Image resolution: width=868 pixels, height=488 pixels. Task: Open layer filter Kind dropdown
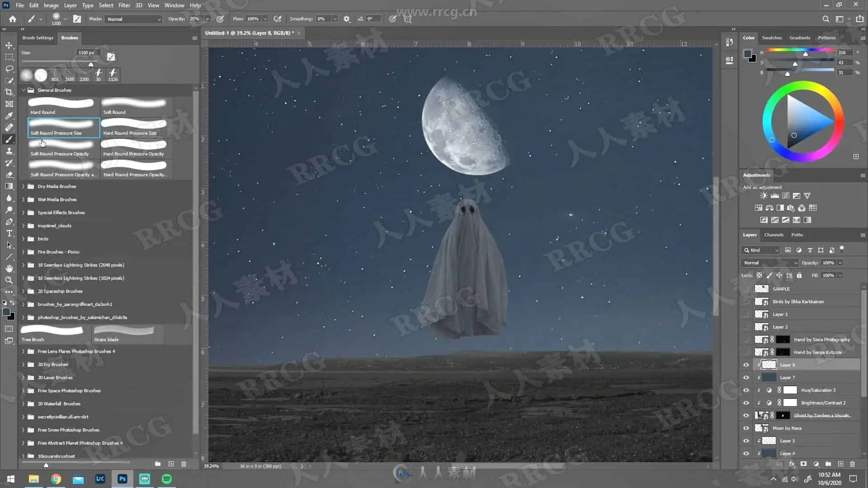(x=760, y=250)
